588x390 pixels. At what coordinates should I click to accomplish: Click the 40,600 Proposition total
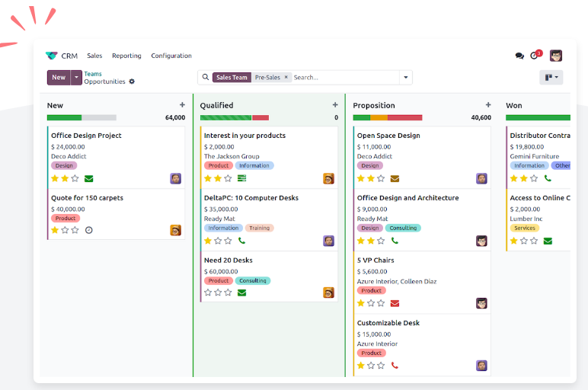(x=481, y=118)
